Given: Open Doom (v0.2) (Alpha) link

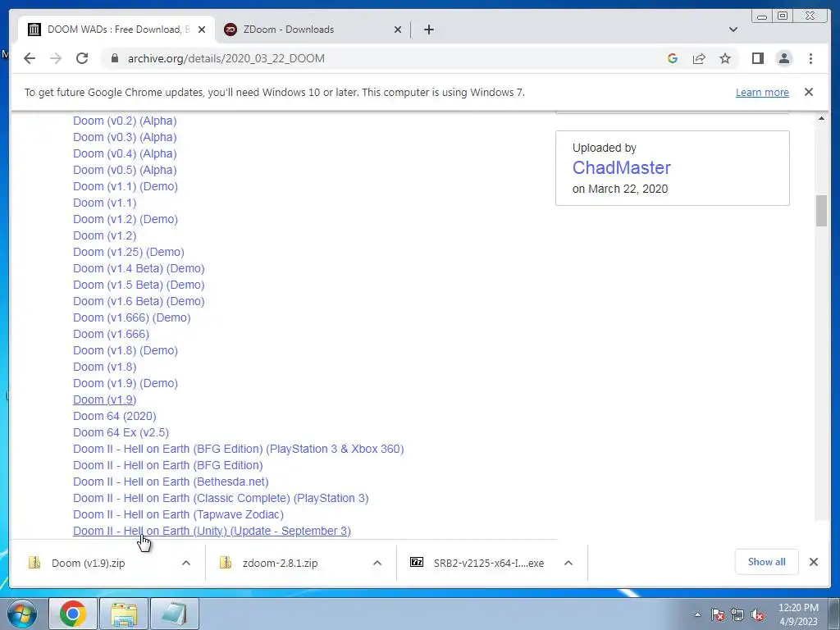Looking at the screenshot, I should coord(125,121).
